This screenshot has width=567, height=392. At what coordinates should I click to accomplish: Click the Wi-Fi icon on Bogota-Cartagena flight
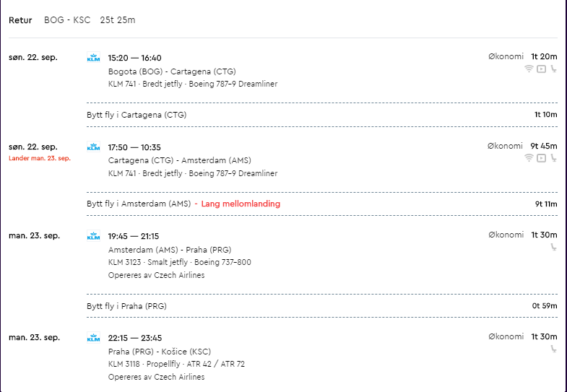click(529, 69)
